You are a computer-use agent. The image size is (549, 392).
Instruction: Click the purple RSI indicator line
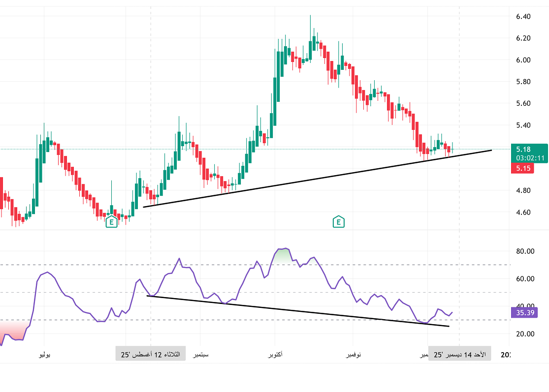click(x=180, y=259)
